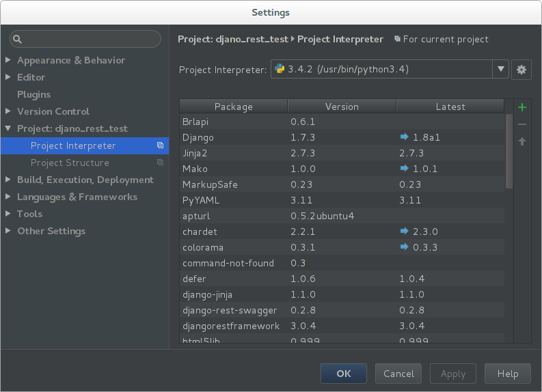Click the Apply button
542x392 pixels.
(453, 374)
